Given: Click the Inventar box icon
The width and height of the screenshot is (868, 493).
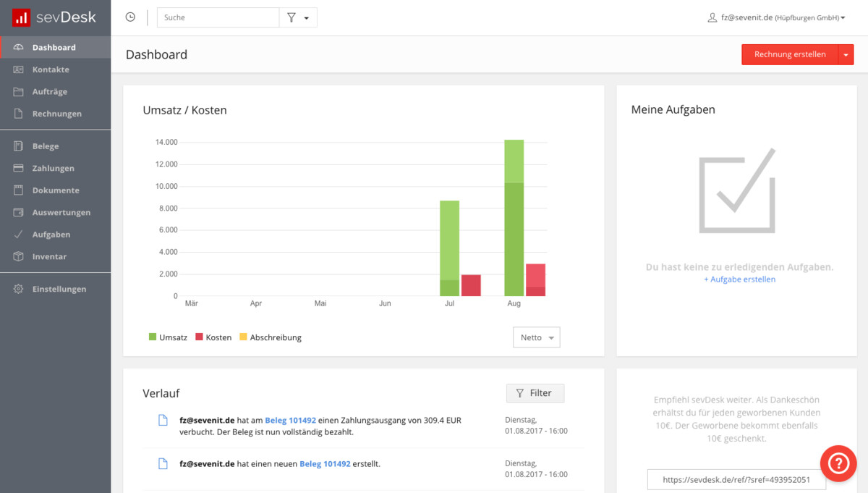Looking at the screenshot, I should [x=19, y=256].
